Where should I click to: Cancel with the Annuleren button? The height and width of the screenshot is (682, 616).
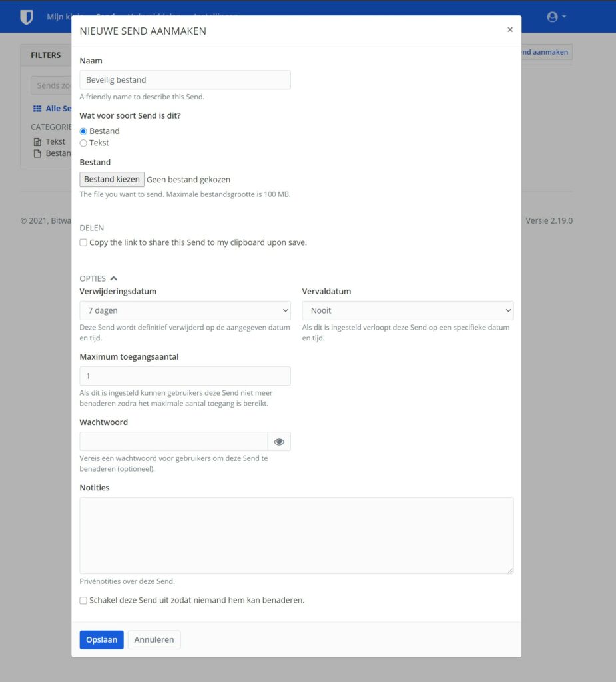coord(154,640)
